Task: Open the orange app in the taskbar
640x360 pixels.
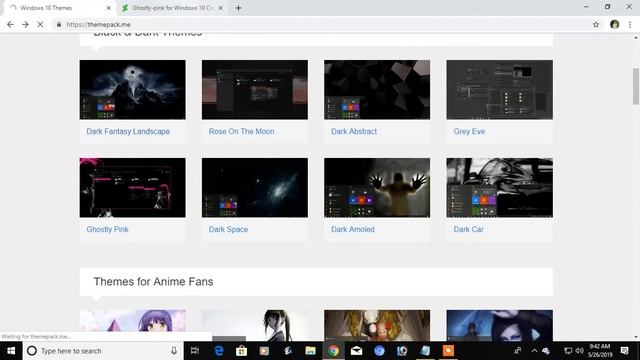Action: click(x=448, y=351)
